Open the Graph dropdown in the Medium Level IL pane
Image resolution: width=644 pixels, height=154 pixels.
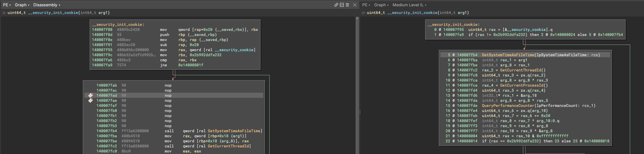(x=381, y=5)
